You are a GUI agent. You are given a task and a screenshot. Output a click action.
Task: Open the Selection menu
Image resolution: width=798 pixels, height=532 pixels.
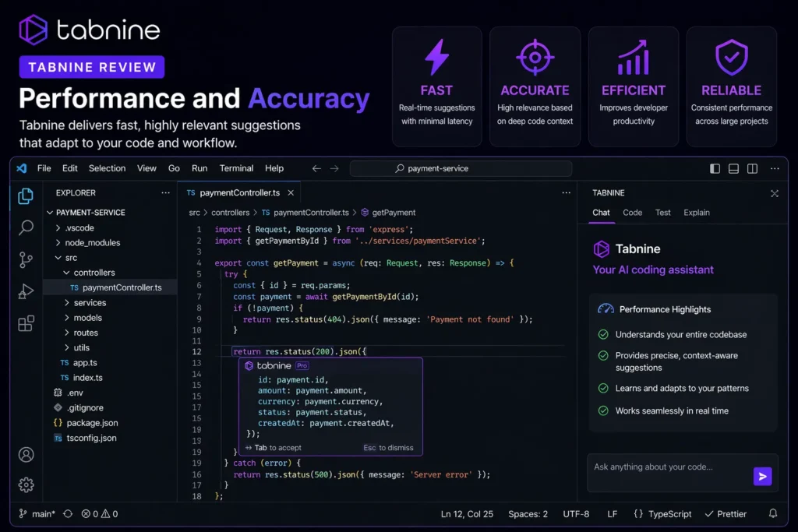[107, 168]
